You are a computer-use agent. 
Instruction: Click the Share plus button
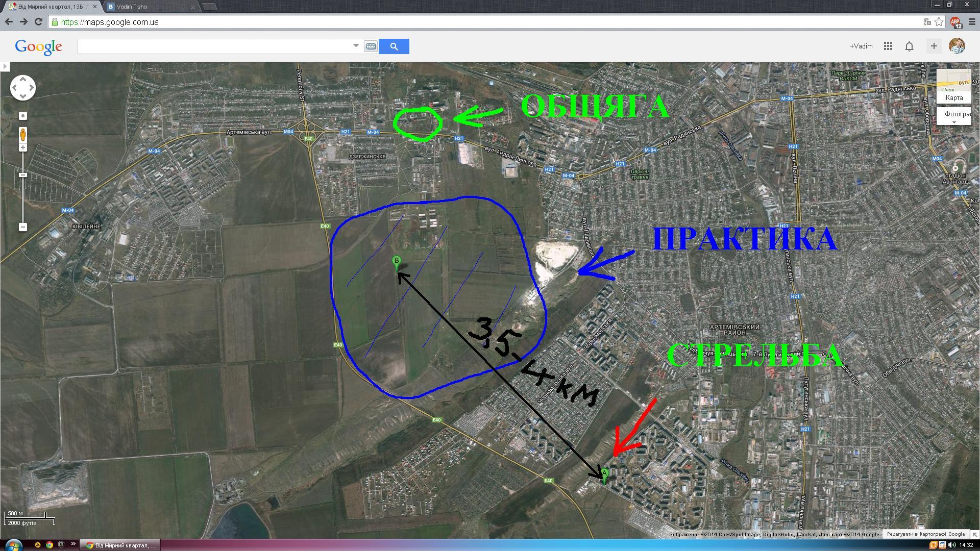point(934,46)
